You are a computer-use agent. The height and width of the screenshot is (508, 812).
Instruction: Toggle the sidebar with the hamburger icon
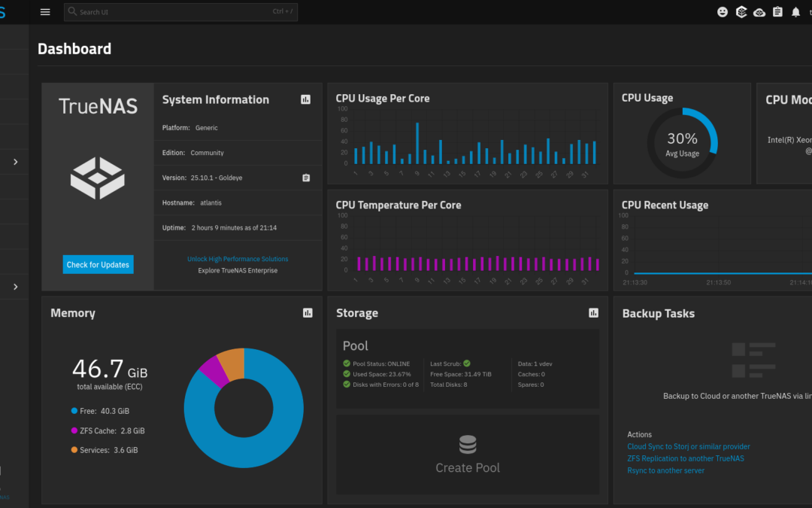tap(45, 11)
